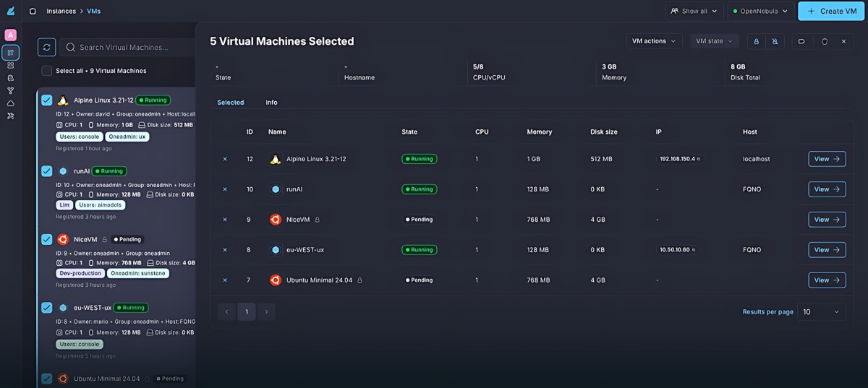Click the unlock VMs crossed-lock icon
This screenshot has height=388, width=868.
click(775, 41)
